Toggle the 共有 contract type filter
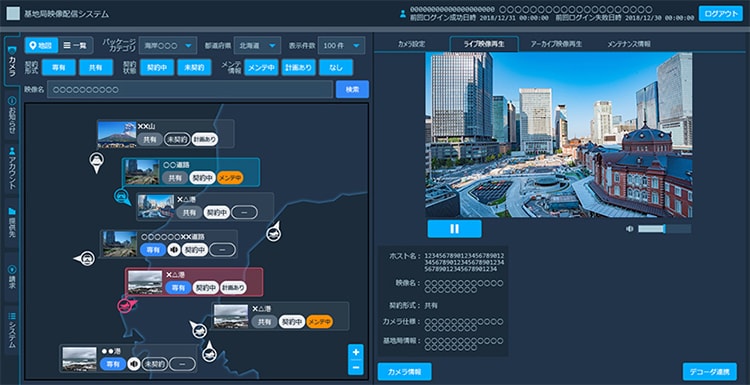This screenshot has width=750, height=385. click(96, 67)
